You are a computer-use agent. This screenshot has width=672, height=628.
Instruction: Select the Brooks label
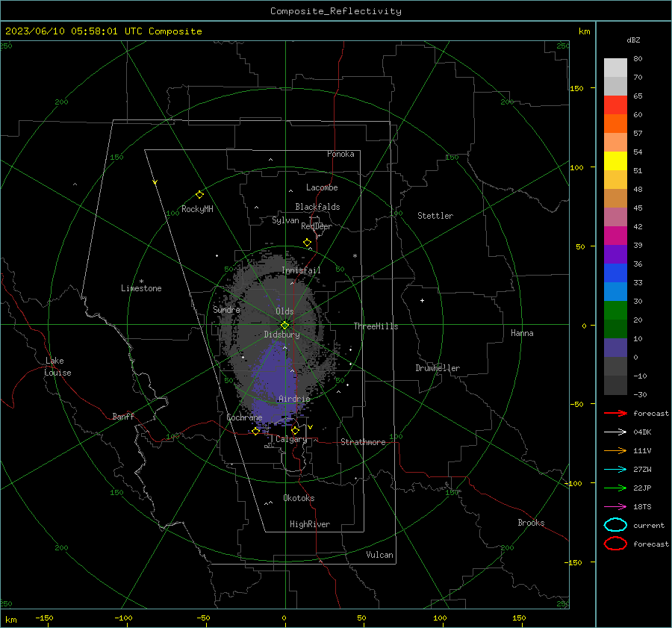coord(531,523)
